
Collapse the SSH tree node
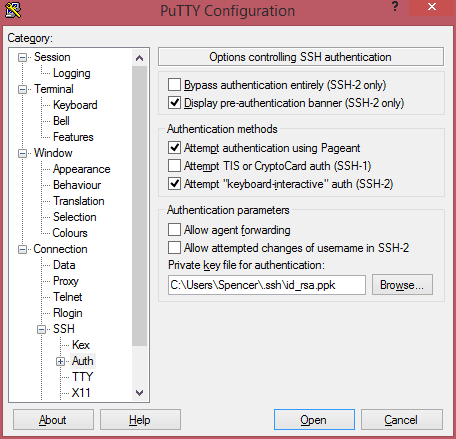(41, 329)
